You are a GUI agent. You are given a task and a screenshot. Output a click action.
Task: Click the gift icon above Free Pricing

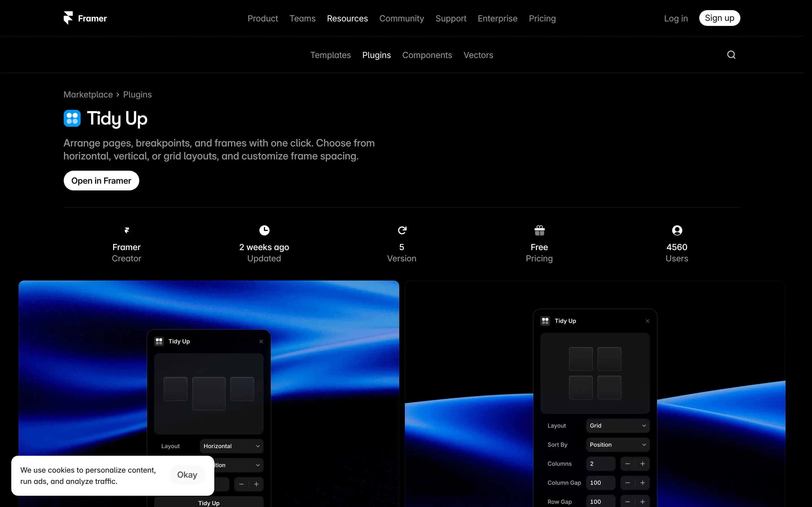539,230
